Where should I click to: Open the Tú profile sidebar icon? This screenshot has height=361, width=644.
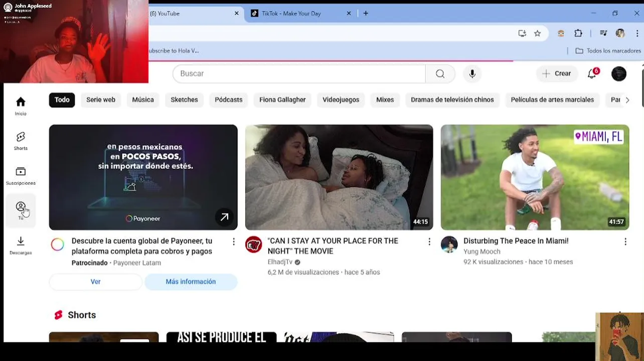(21, 211)
